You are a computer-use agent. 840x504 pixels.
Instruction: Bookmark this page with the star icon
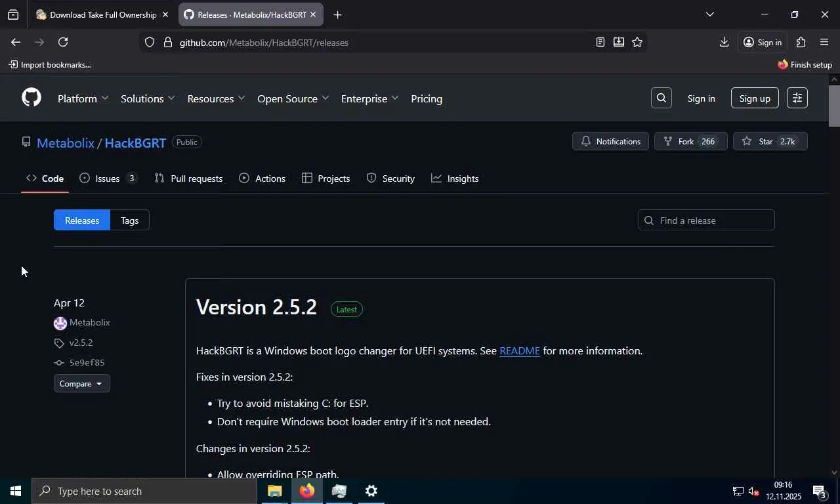click(x=637, y=42)
